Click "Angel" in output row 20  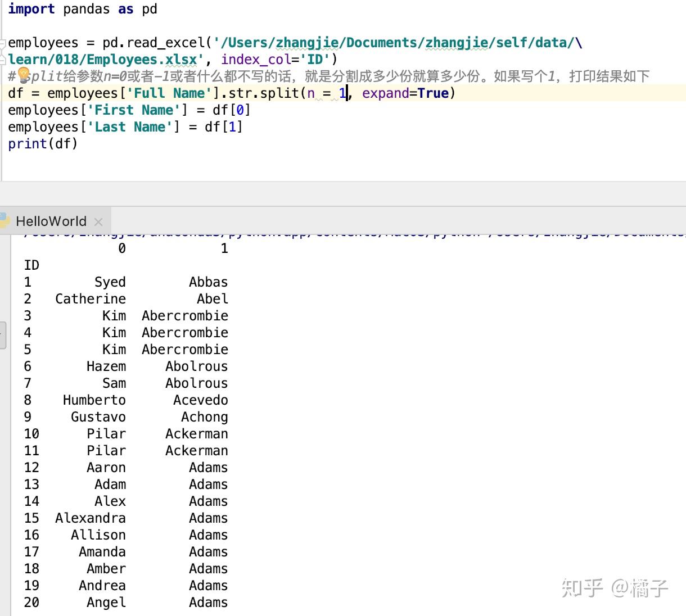(x=106, y=603)
